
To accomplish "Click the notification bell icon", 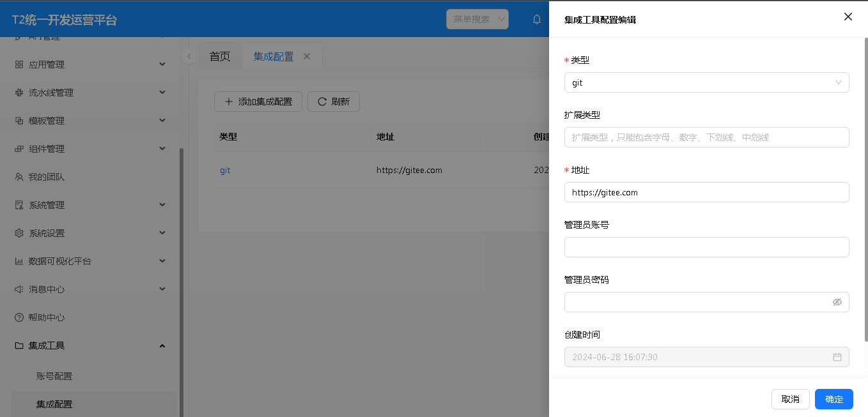I will pyautogui.click(x=537, y=19).
